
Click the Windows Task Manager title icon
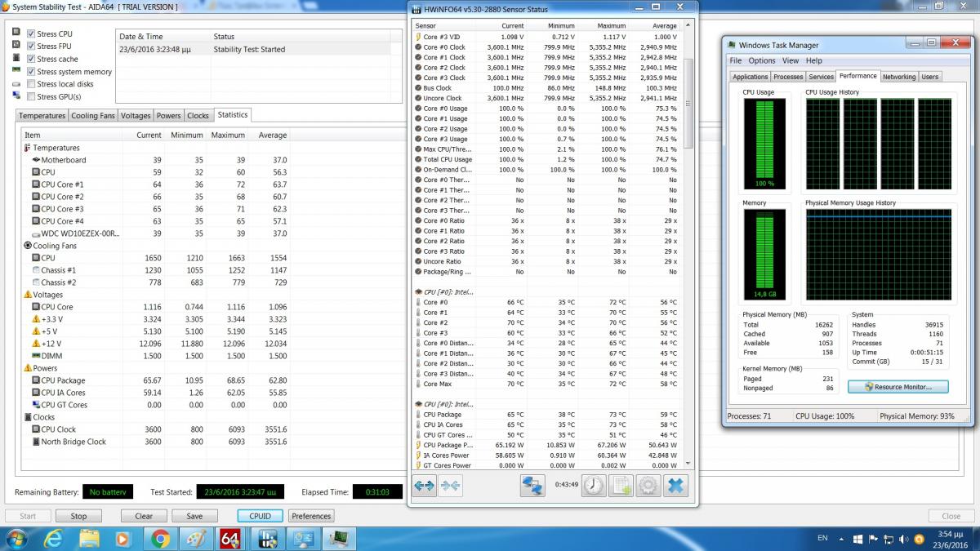click(732, 45)
